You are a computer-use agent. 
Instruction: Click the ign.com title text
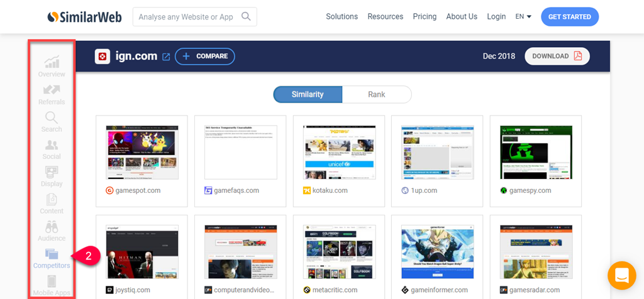(135, 56)
